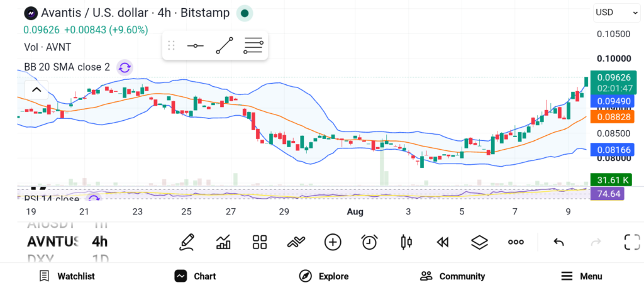Click the Avantis purple symbol logo

[31, 13]
